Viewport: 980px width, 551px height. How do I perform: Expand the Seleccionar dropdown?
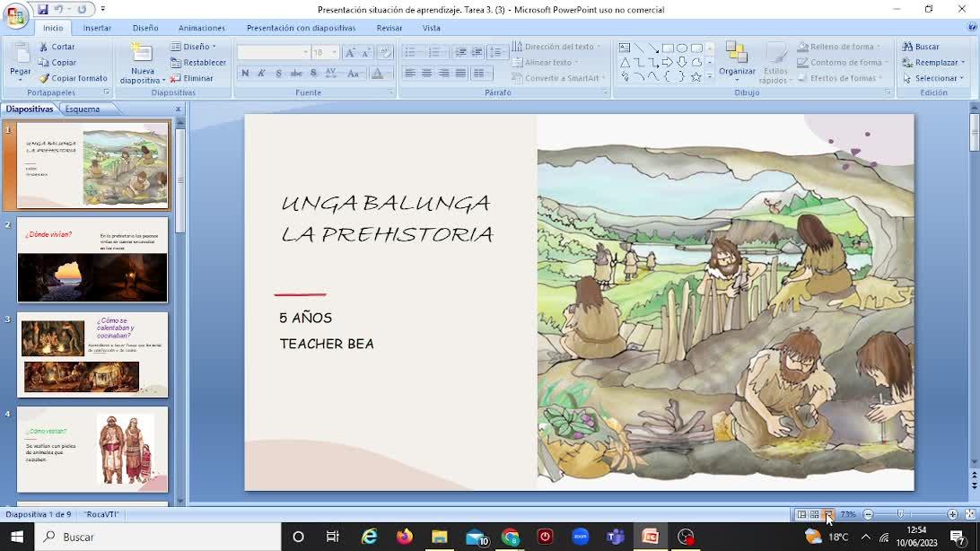click(x=934, y=78)
